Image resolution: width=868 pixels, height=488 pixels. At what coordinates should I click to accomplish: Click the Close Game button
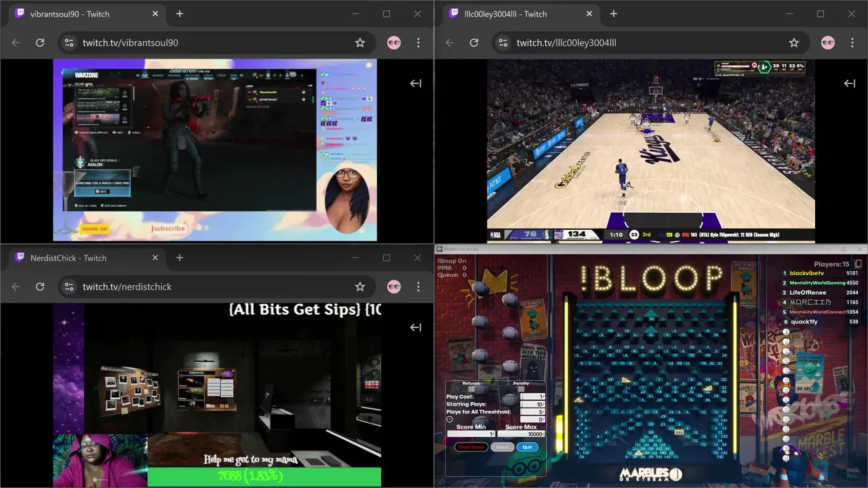point(471,447)
